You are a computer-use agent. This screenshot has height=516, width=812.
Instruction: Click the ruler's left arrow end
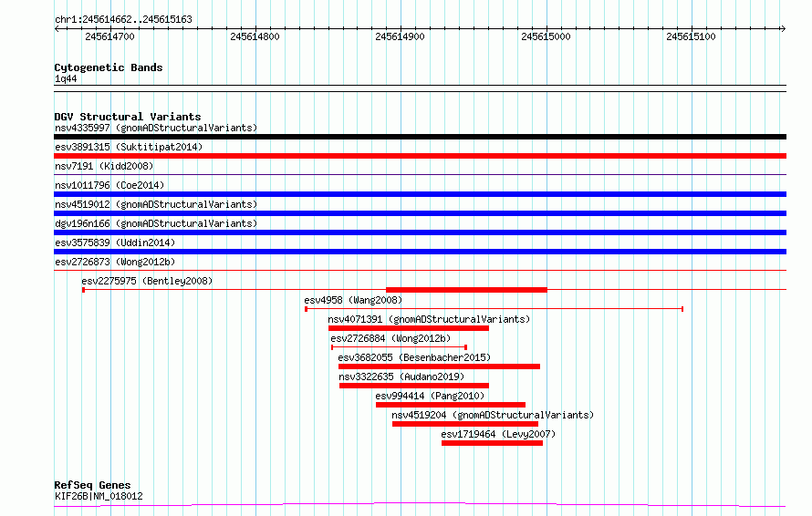(57, 29)
